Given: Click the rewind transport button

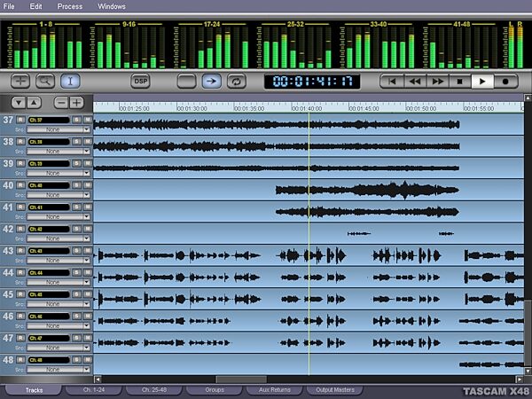Looking at the screenshot, I should pyautogui.click(x=415, y=82).
